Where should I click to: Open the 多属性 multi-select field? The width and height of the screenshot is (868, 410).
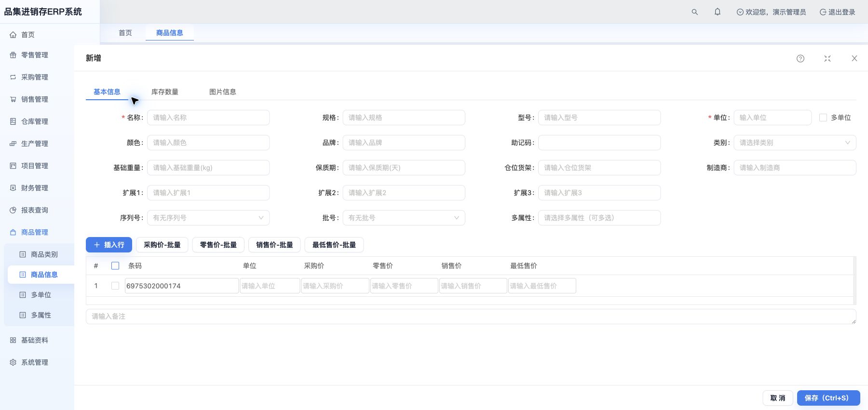(x=599, y=218)
